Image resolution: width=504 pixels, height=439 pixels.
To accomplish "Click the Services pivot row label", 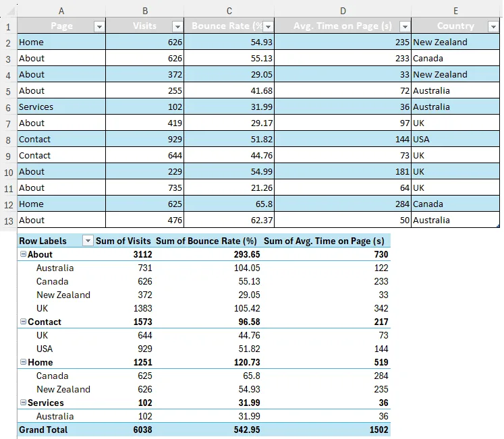I will click(46, 403).
